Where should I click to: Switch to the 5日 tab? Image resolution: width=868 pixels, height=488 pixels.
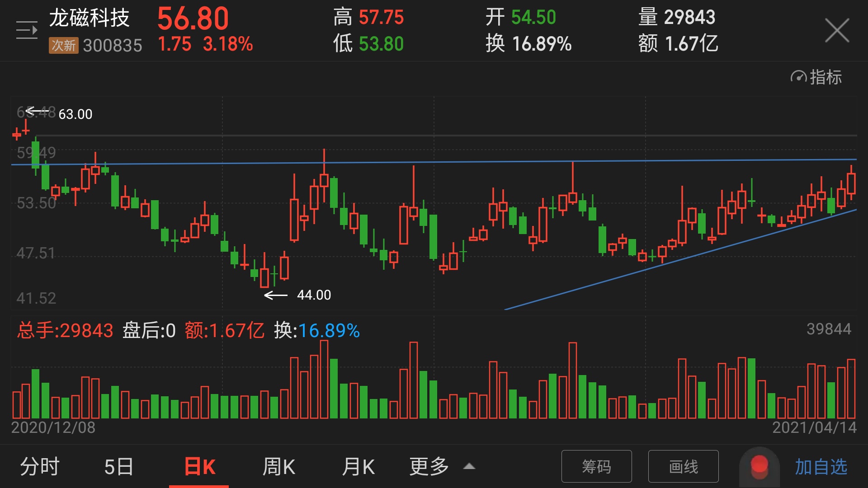tap(118, 467)
